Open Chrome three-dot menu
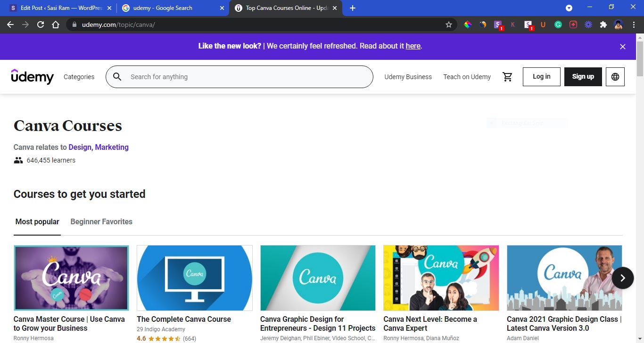Image resolution: width=644 pixels, height=343 pixels. click(634, 24)
